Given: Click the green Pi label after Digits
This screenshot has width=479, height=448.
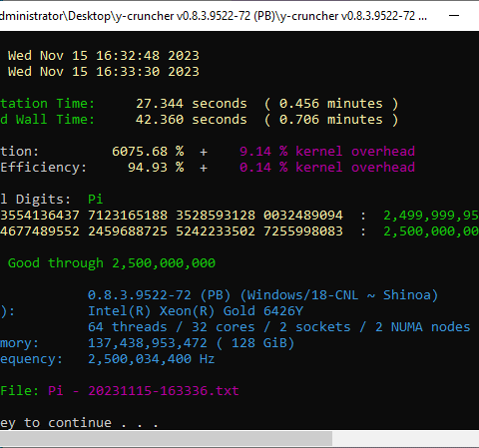Looking at the screenshot, I should pos(96,200).
